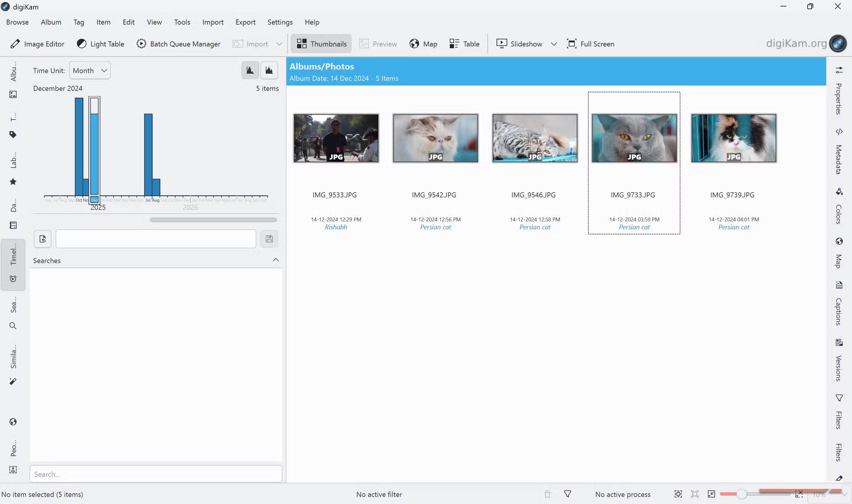Image resolution: width=852 pixels, height=504 pixels.
Task: Click the save search icon button
Action: point(269,239)
